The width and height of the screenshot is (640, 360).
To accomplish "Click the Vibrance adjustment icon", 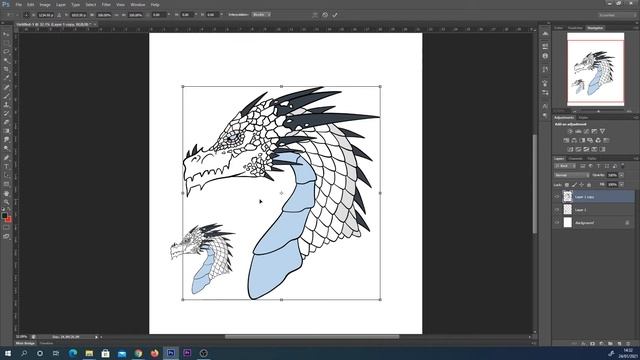I will pos(602,131).
